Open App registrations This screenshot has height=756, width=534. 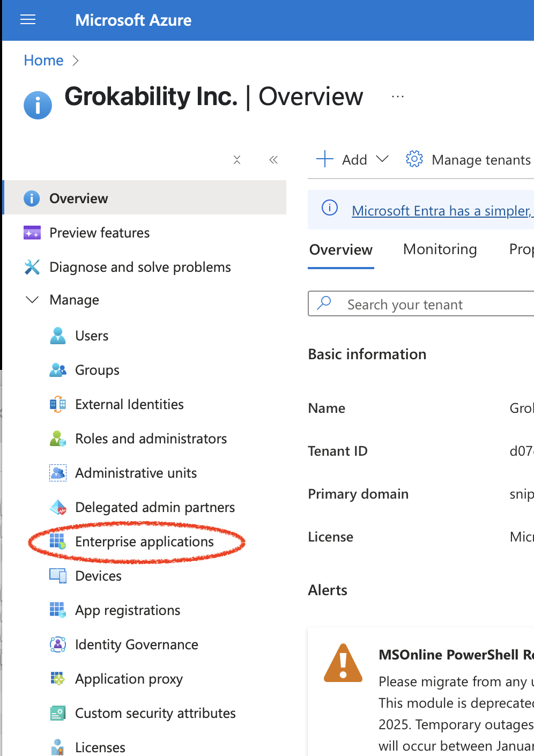point(128,610)
